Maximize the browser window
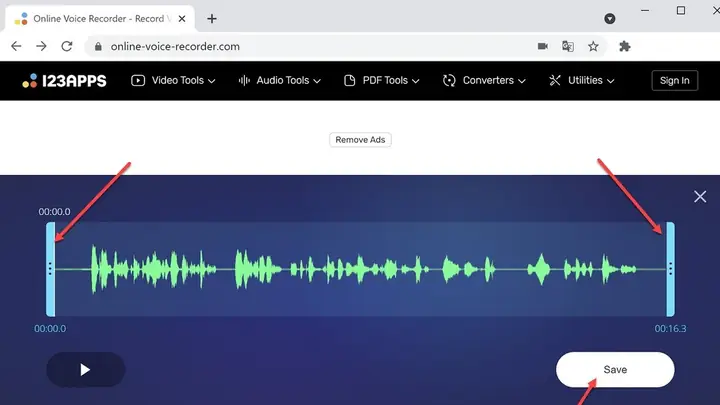 [x=681, y=10]
